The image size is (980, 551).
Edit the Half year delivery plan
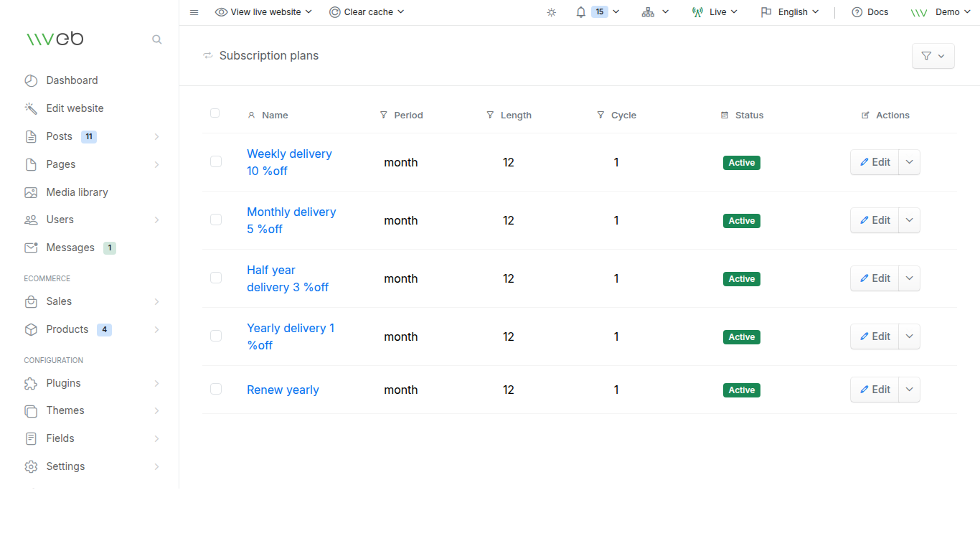tap(875, 278)
